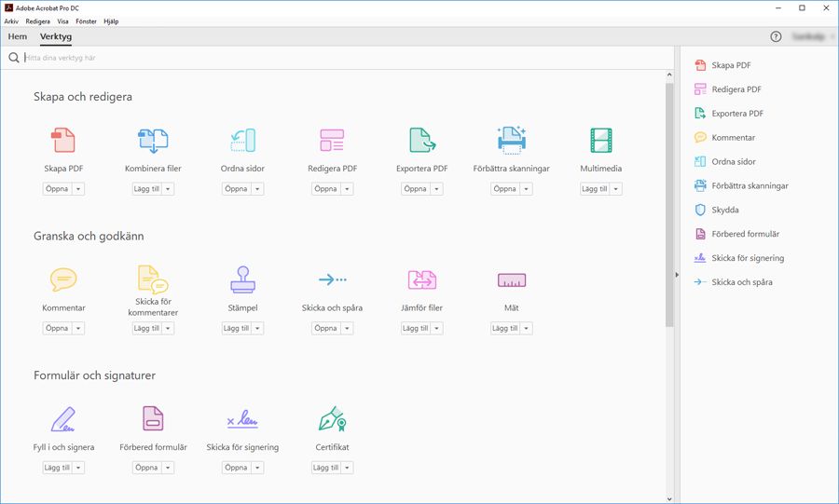Open the Hjälp menu

(111, 21)
